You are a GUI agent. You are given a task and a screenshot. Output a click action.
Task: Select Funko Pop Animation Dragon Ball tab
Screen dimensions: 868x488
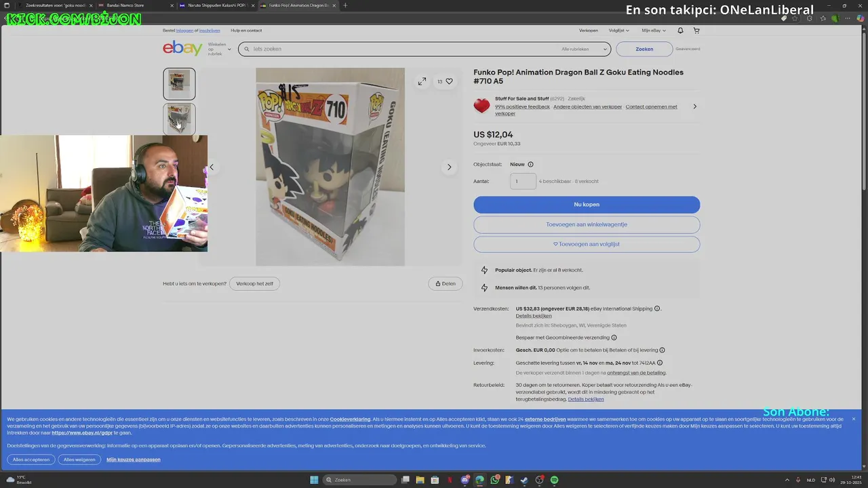click(x=298, y=5)
